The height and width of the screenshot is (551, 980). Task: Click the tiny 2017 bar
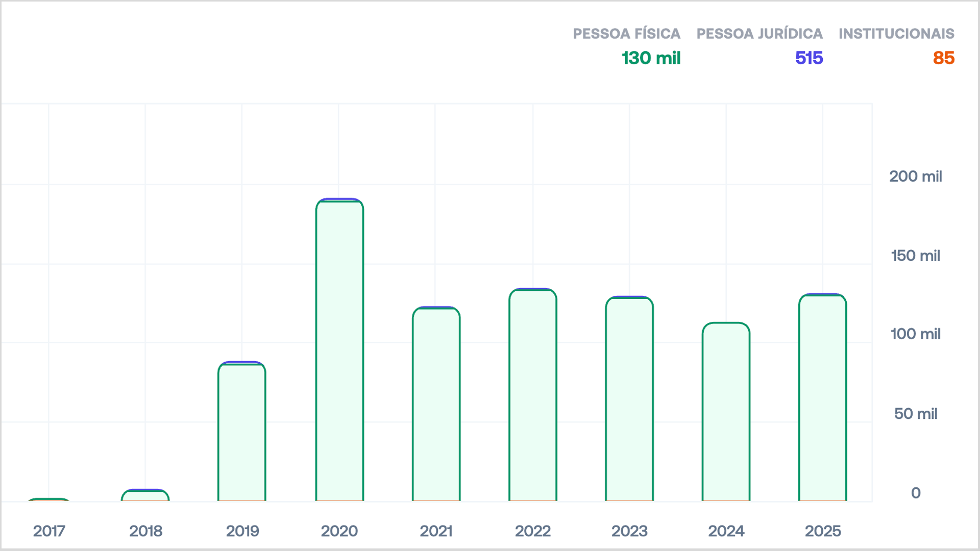(48, 499)
